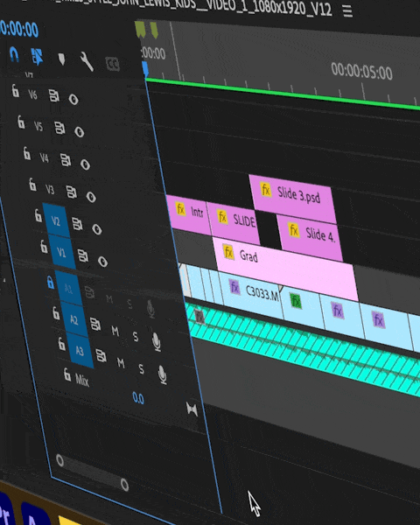Select the C3033.M video clip

tap(249, 295)
